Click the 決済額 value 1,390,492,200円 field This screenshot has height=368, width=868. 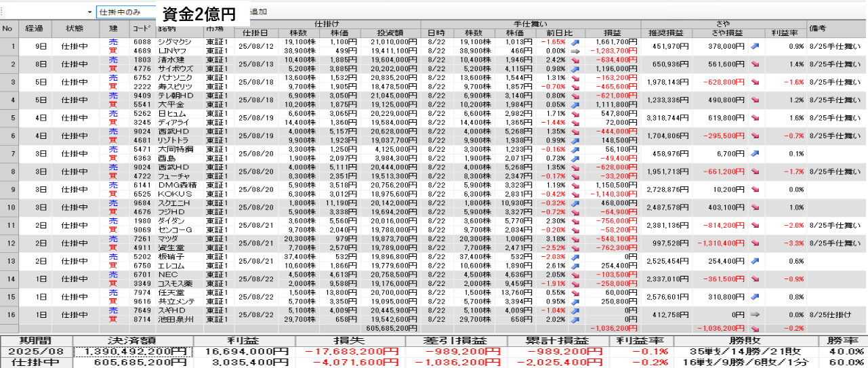coord(132,351)
